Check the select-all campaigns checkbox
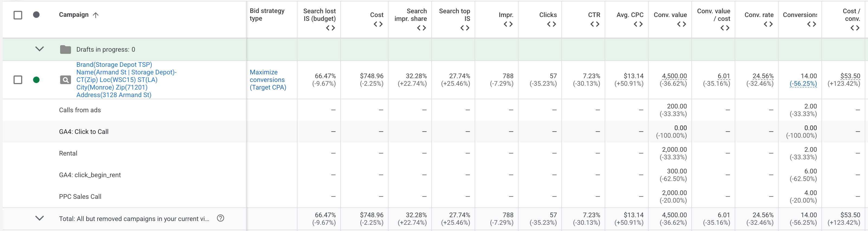868x231 pixels. pyautogui.click(x=18, y=15)
